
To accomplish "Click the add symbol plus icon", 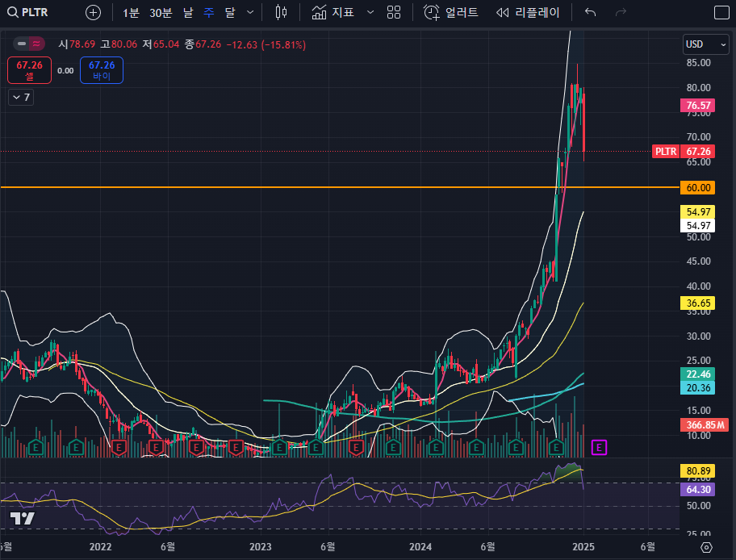I will coord(94,12).
